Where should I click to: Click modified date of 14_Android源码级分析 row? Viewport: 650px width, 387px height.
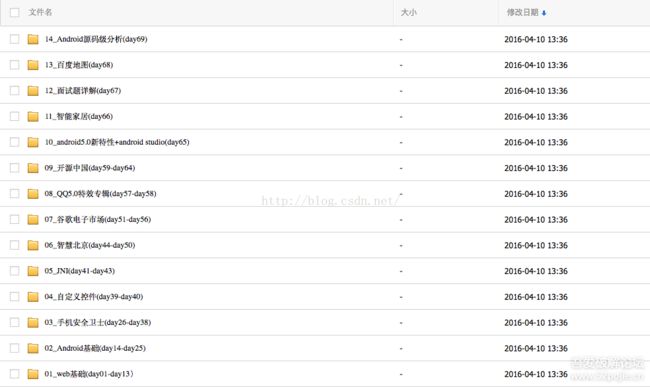pyautogui.click(x=536, y=39)
